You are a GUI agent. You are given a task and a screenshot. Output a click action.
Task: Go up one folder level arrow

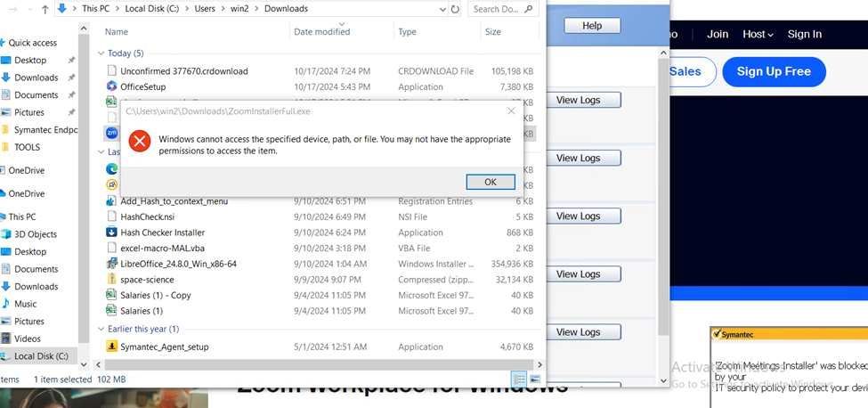(x=45, y=9)
